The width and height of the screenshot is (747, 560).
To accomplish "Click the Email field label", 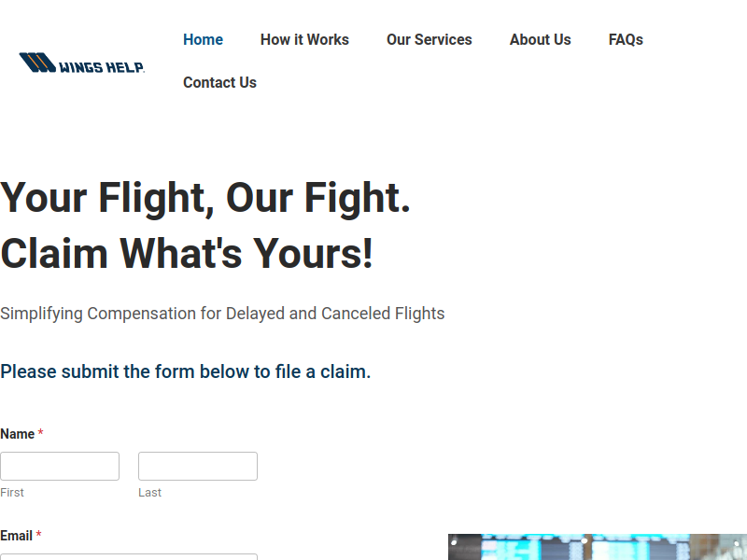I will pyautogui.click(x=16, y=536).
